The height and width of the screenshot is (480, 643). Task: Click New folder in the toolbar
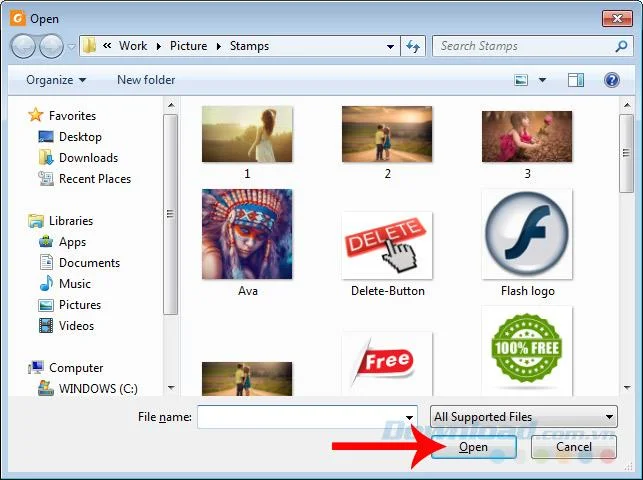tap(146, 80)
